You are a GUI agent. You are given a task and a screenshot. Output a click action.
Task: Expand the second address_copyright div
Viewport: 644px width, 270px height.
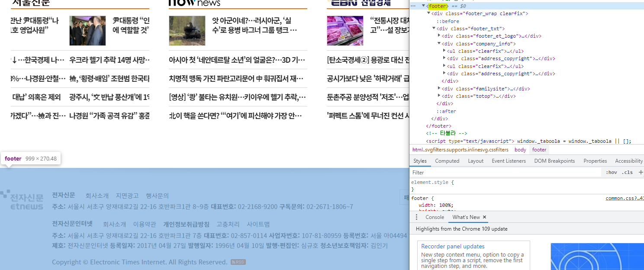(444, 74)
